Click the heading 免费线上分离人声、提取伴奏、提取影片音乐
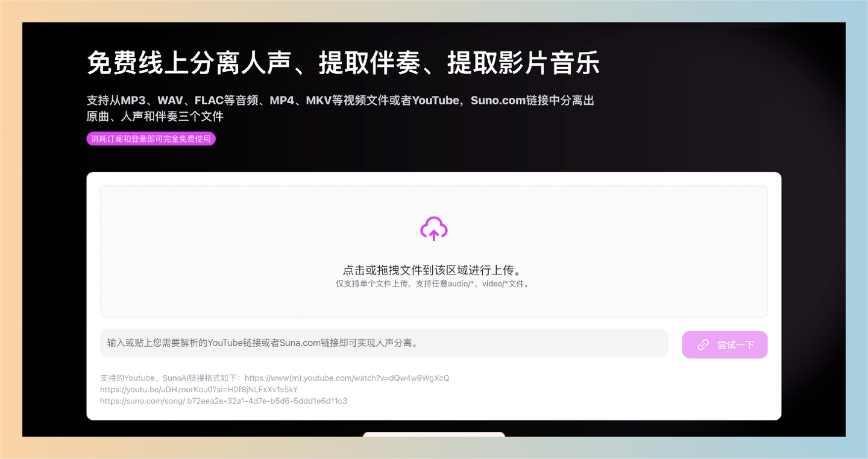The width and height of the screenshot is (868, 459). point(343,63)
